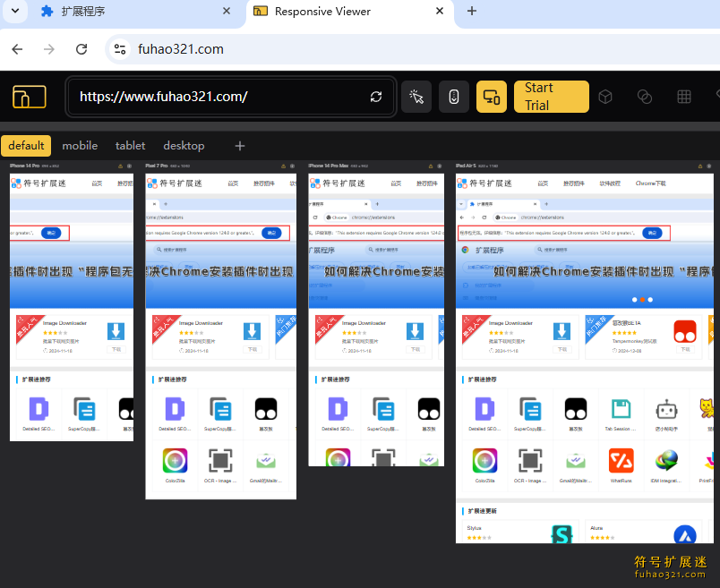Switch to the tablet device group tab
720x588 pixels.
click(x=131, y=146)
